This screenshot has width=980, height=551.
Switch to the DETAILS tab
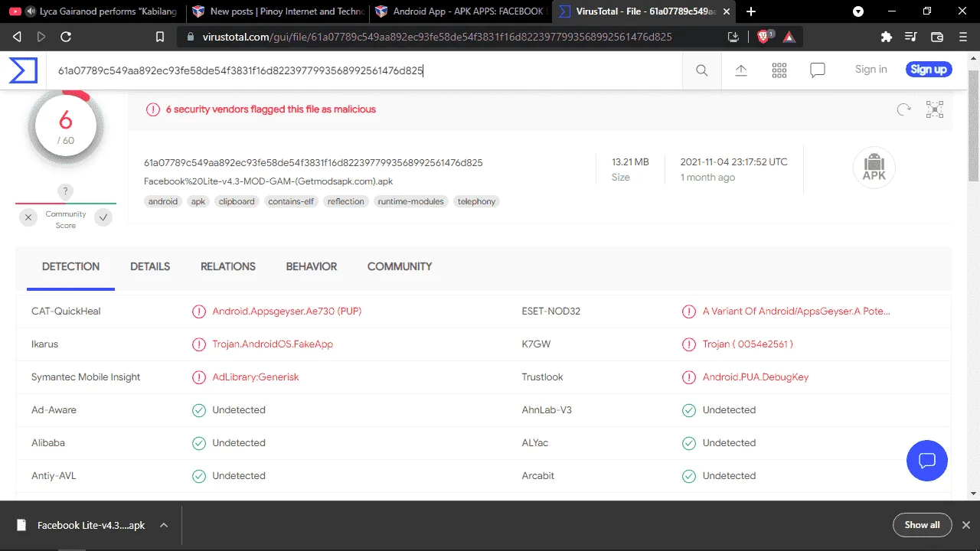pos(150,266)
